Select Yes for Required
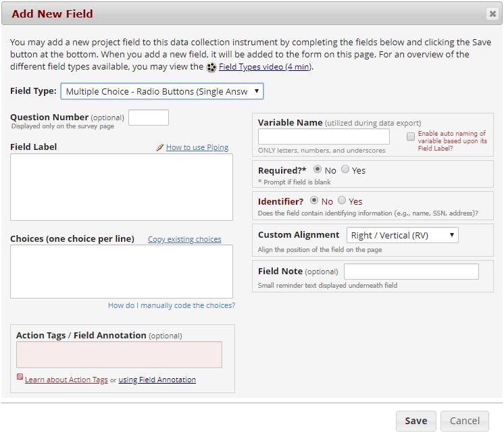504x435 pixels. (x=345, y=169)
